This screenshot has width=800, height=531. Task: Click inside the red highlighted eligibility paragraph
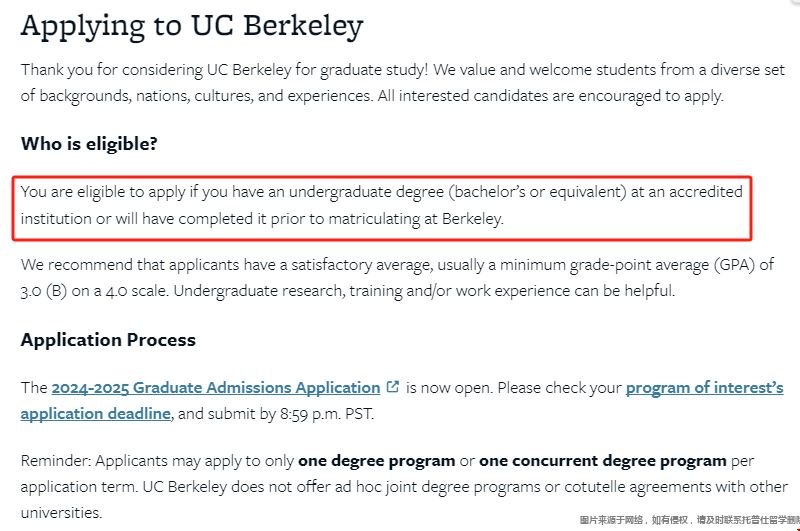coord(382,205)
